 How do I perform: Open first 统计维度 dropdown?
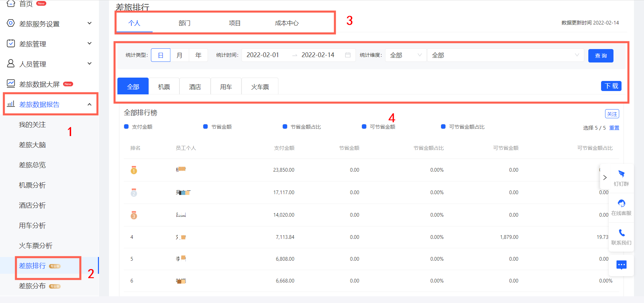click(x=406, y=55)
